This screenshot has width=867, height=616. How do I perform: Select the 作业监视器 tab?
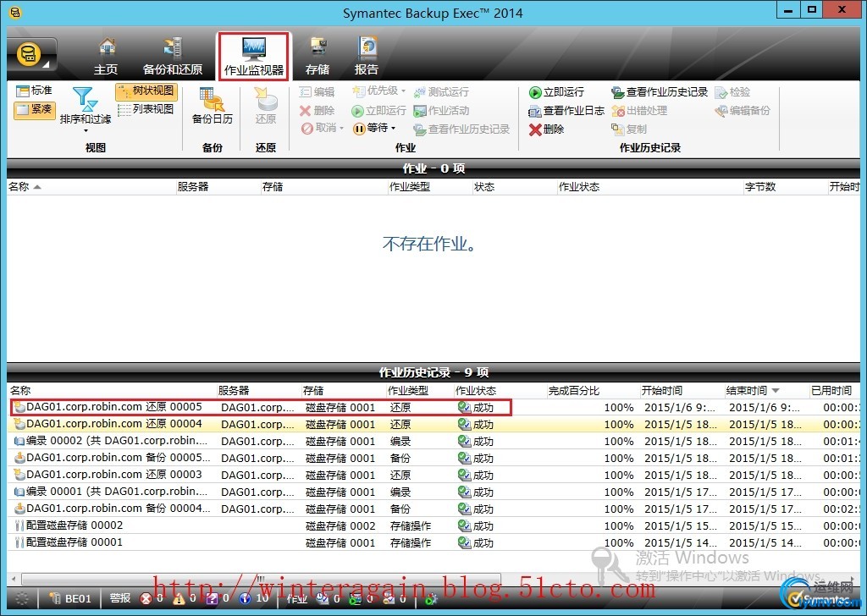tap(254, 57)
